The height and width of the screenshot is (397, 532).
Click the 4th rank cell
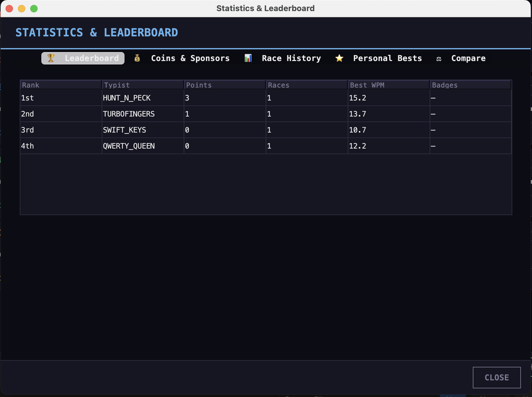[x=61, y=146]
